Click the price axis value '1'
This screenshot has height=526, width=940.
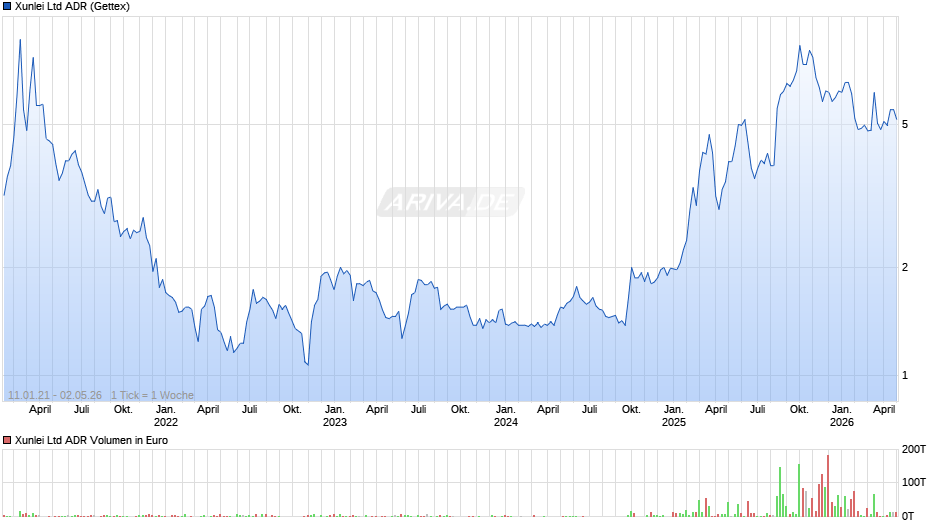coord(905,375)
